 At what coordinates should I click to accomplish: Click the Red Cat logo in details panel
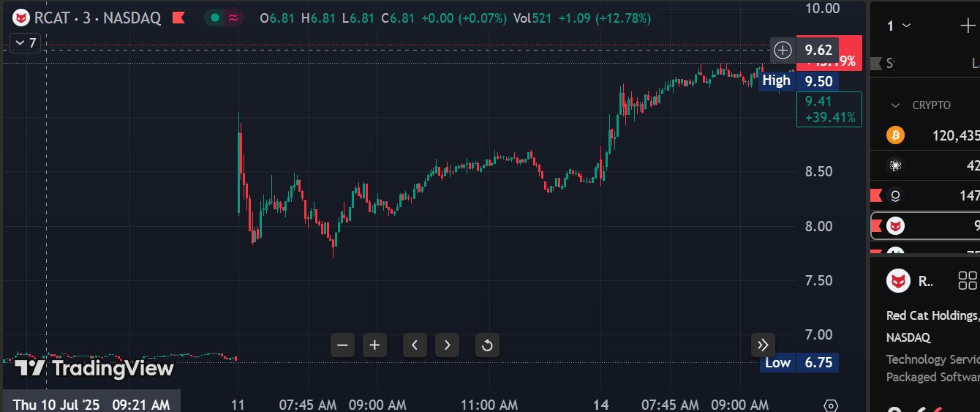(x=898, y=281)
